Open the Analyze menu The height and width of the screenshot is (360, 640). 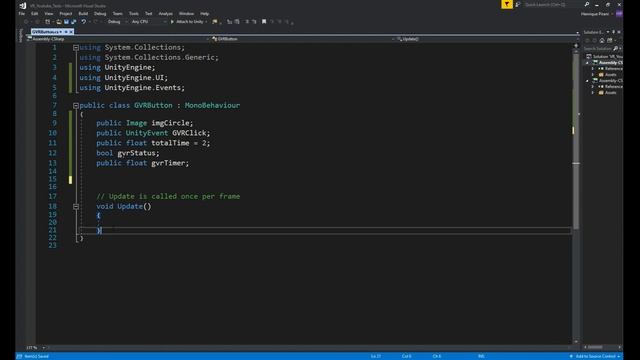(x=166, y=13)
